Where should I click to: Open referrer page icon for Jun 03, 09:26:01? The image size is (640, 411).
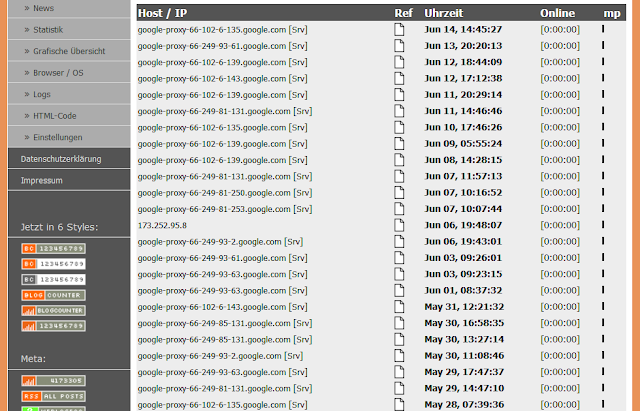click(x=399, y=258)
